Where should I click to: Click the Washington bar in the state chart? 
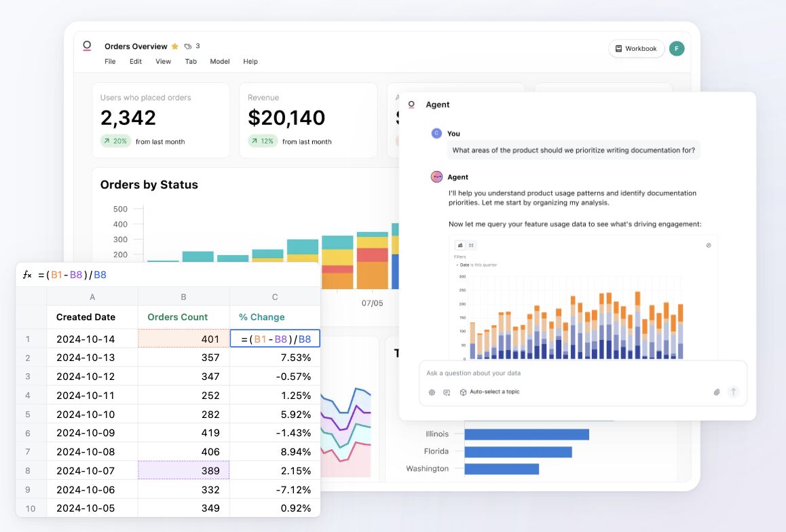[502, 469]
